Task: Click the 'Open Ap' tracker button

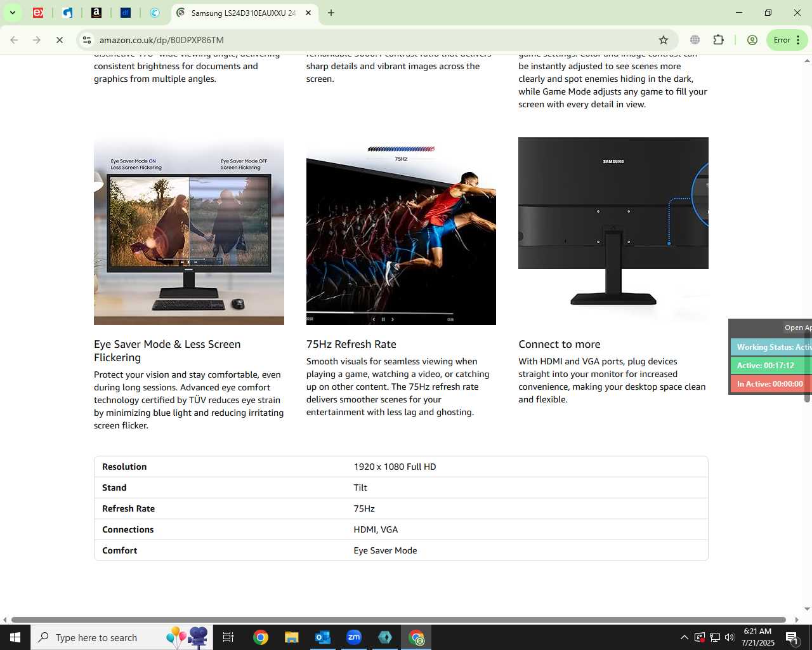Action: [797, 328]
